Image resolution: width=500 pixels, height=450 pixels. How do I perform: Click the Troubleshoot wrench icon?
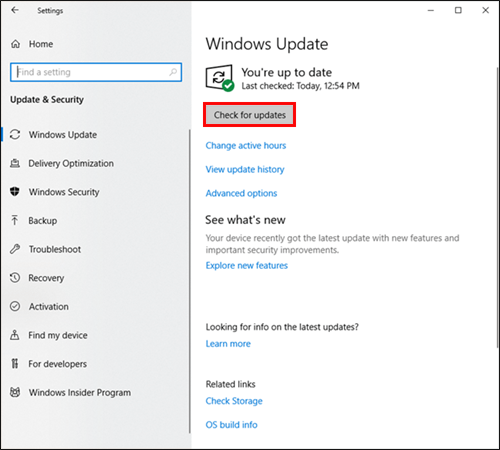pos(15,249)
